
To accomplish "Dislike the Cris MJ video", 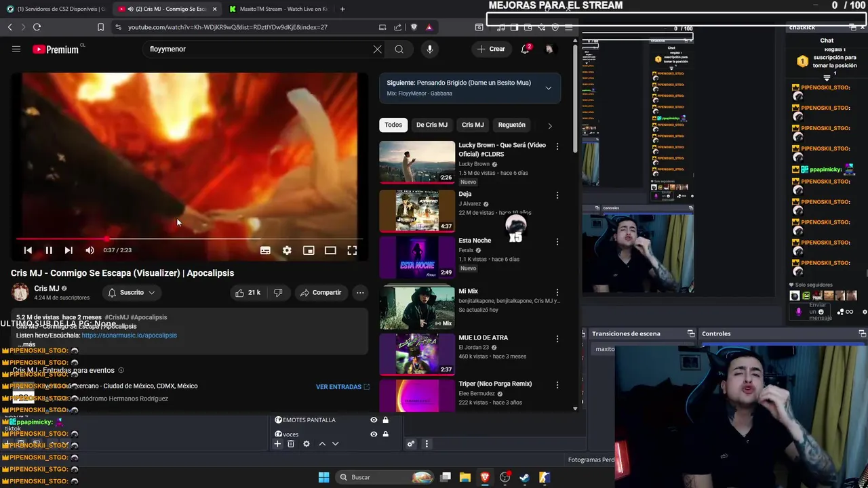I will point(278,292).
